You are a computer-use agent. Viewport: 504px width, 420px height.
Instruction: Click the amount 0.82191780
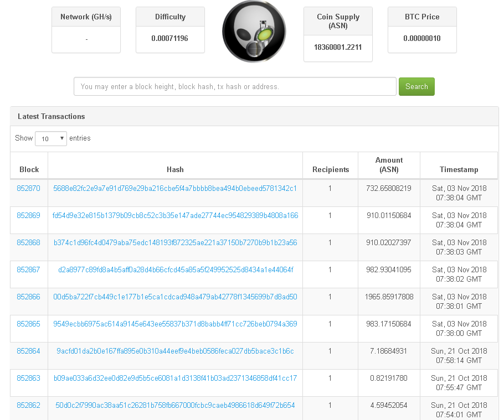click(x=389, y=378)
